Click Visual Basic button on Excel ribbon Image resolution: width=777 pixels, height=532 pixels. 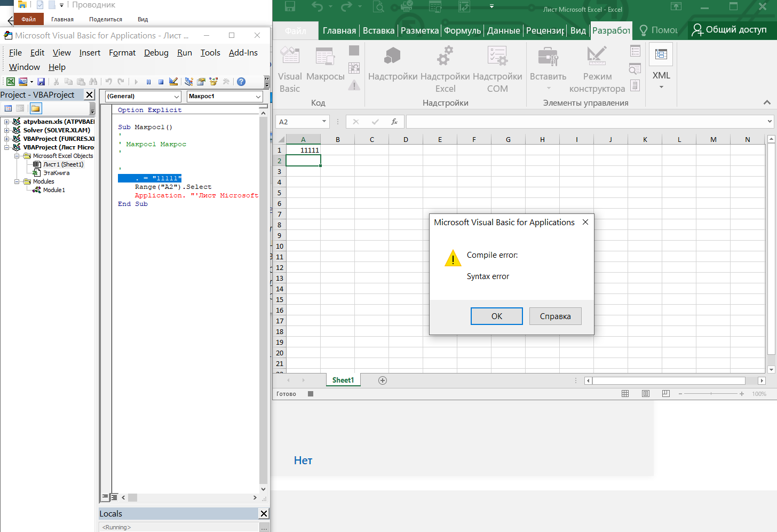(290, 69)
